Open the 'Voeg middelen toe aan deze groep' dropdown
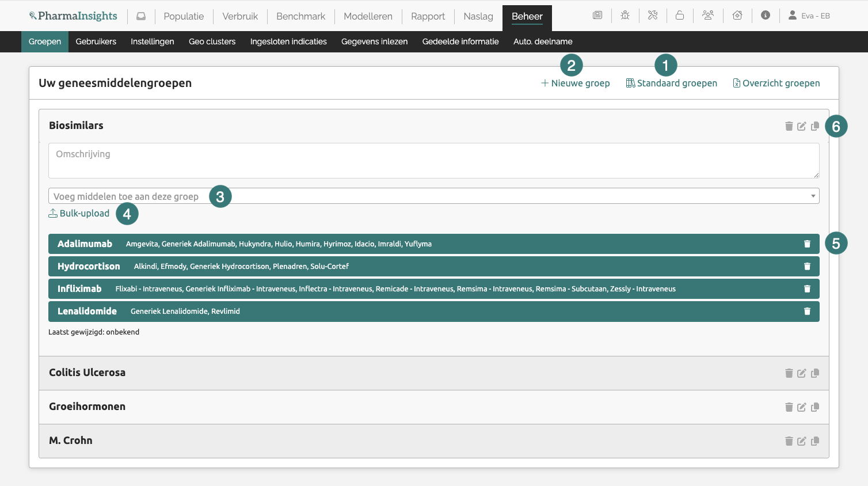This screenshot has height=486, width=868. pos(434,196)
